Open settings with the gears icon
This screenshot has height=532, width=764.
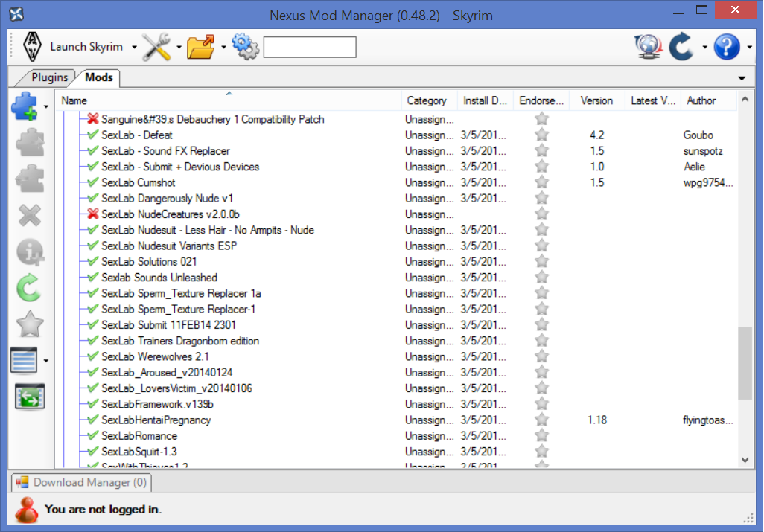click(x=246, y=47)
